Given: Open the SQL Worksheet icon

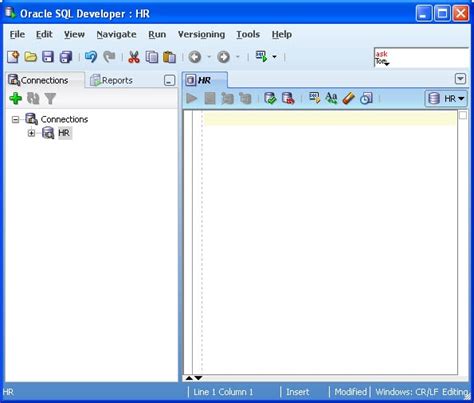Looking at the screenshot, I should click(262, 57).
